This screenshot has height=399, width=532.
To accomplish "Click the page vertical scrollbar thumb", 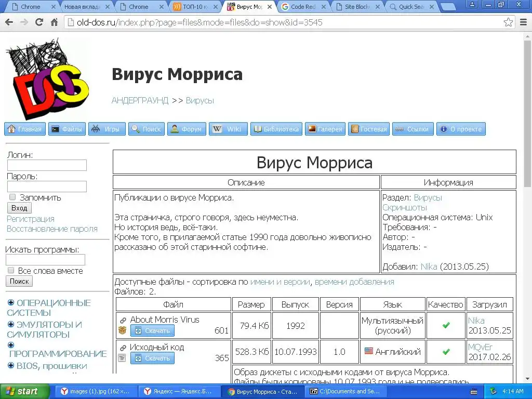I will [528, 114].
